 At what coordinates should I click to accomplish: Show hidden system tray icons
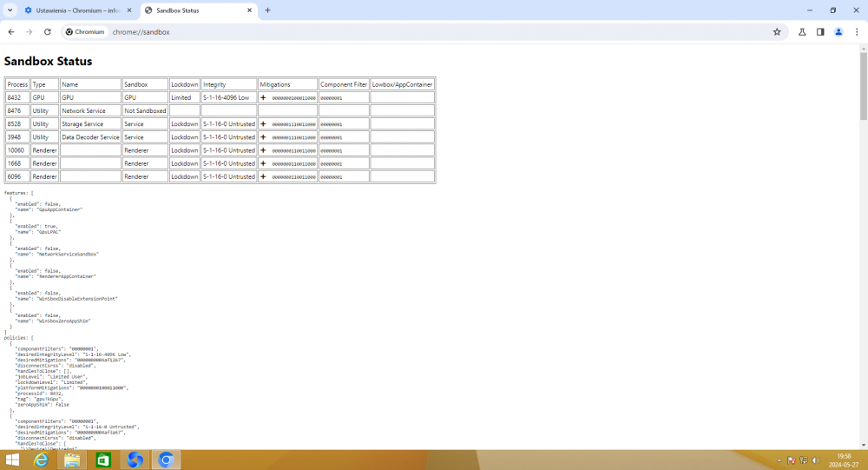coord(779,460)
